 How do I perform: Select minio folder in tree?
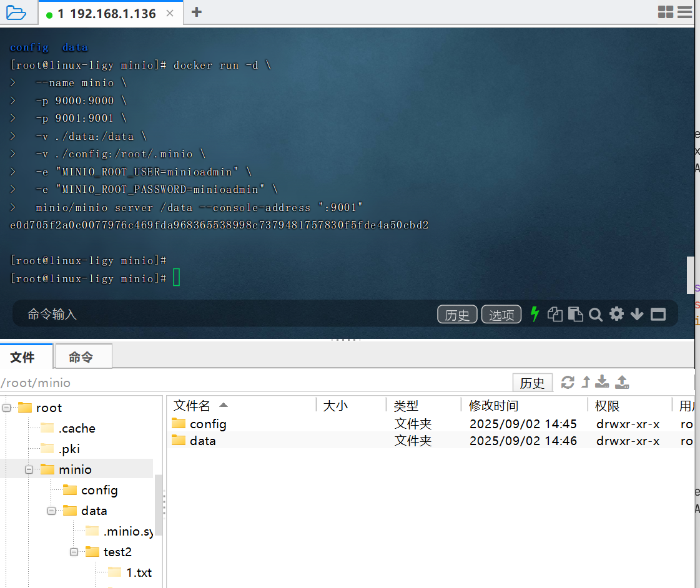pos(66,469)
